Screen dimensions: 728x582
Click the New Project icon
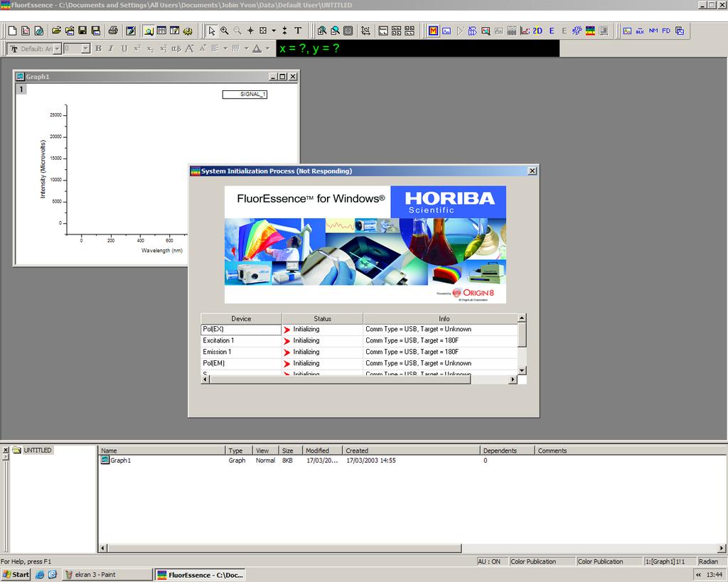click(13, 31)
